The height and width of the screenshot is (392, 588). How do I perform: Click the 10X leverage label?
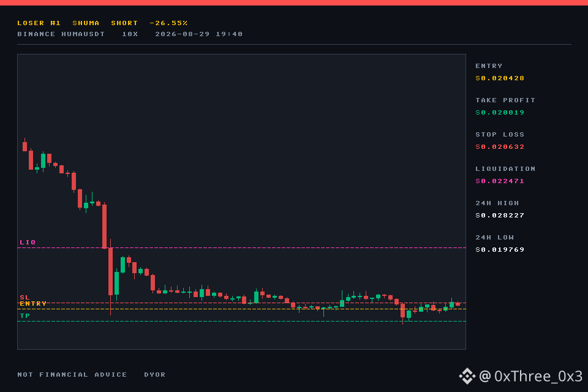coord(130,34)
